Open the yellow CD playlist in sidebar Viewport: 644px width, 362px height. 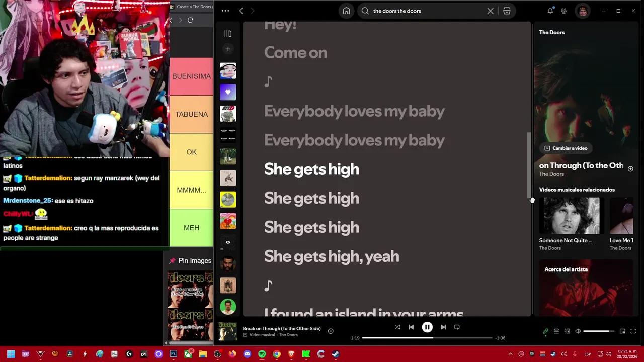pos(228,200)
